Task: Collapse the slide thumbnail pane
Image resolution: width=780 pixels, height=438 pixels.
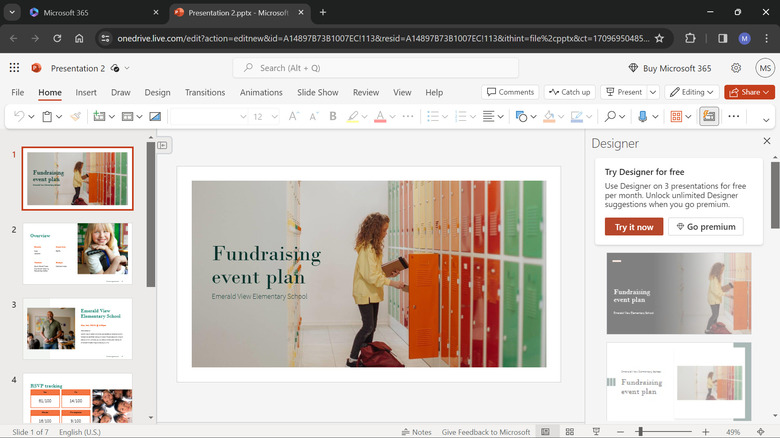Action: 163,145
